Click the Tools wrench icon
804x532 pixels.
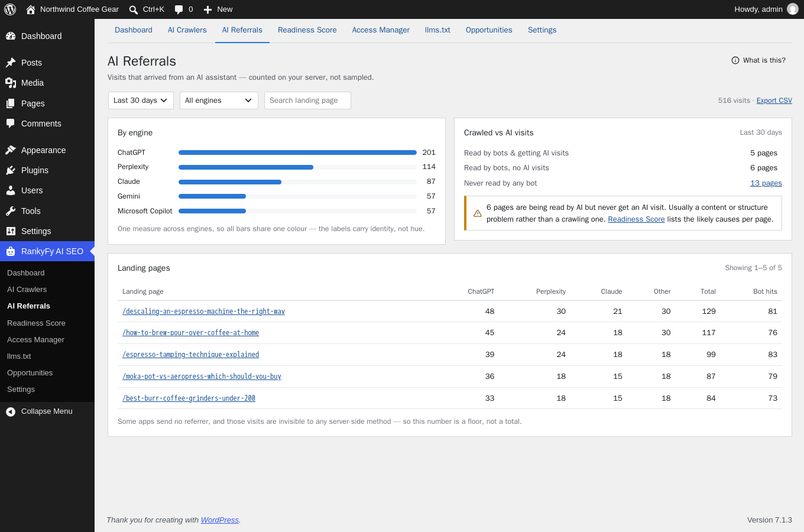(11, 211)
